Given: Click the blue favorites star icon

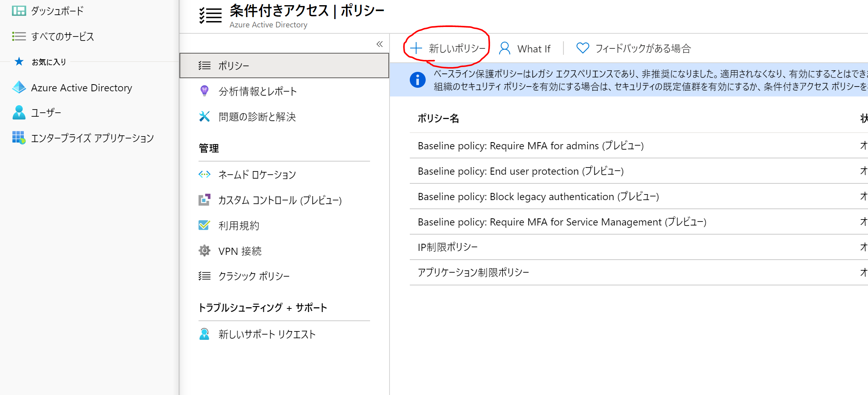Looking at the screenshot, I should (x=19, y=62).
